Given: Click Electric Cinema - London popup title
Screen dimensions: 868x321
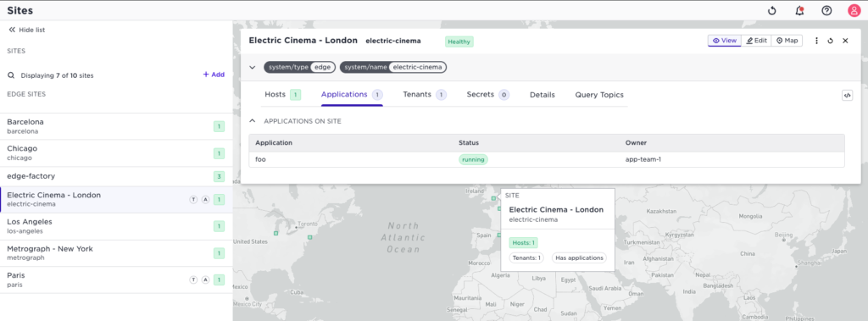Looking at the screenshot, I should pyautogui.click(x=556, y=210).
